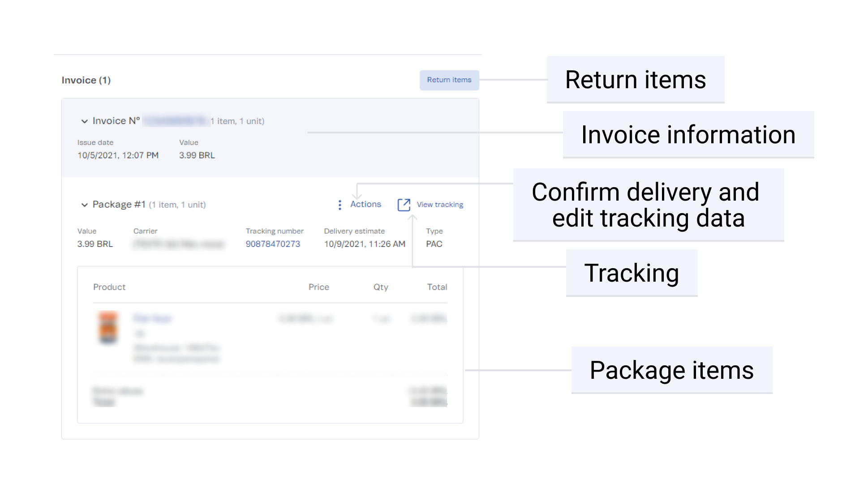Collapse the Package #1 chevron

(x=84, y=205)
